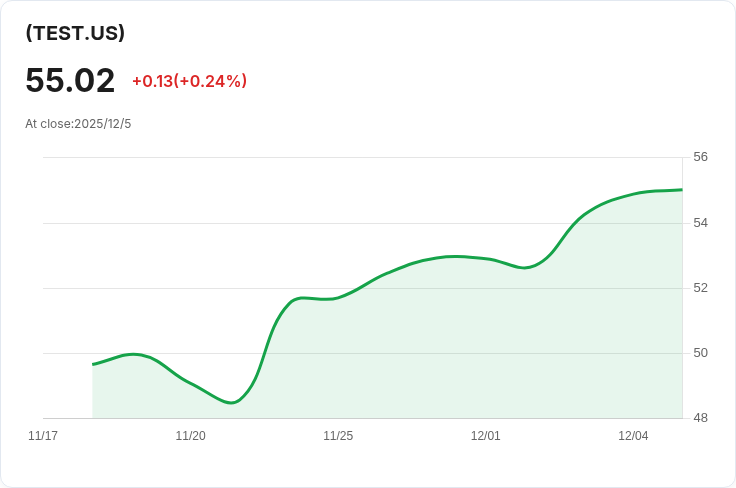Click the price line's early peak near 50
The height and width of the screenshot is (488, 736).
click(x=133, y=354)
